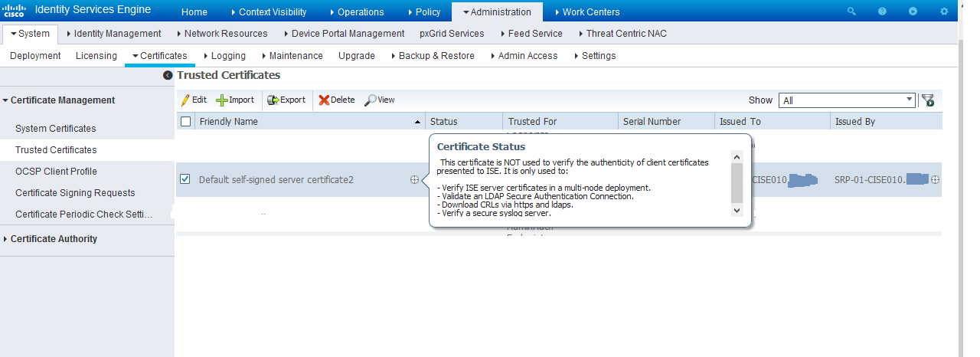This screenshot has width=980, height=357.
Task: Open the Upgrade page
Action: 357,56
